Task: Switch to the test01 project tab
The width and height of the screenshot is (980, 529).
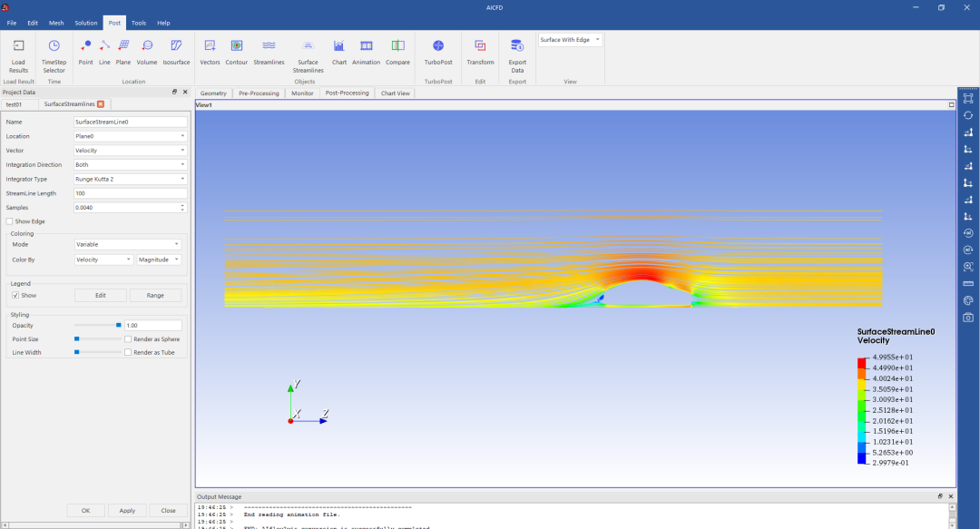Action: (14, 104)
